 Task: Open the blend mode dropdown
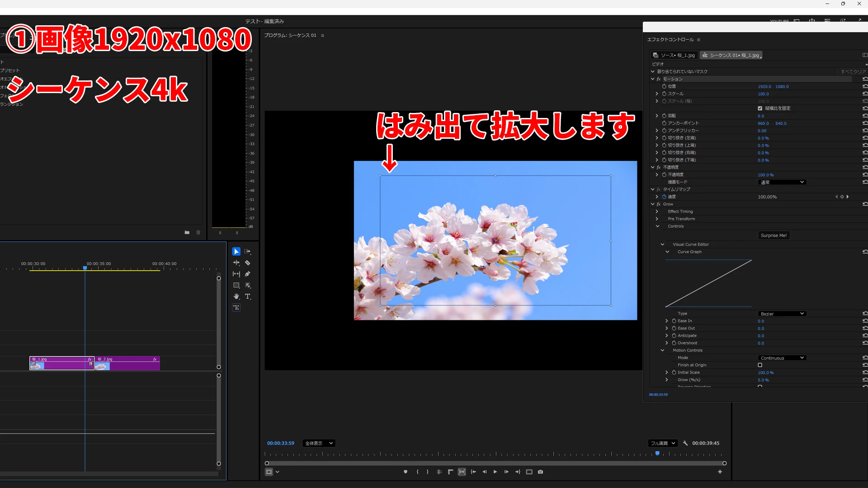point(782,182)
